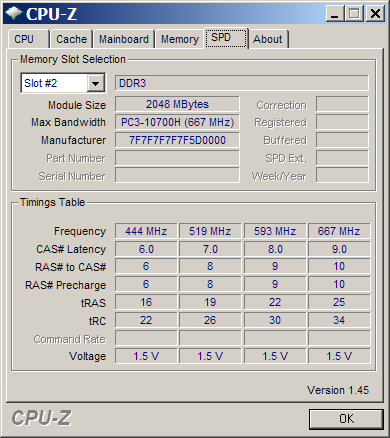390x438 pixels.
Task: Open the Cache tab
Action: (x=71, y=39)
